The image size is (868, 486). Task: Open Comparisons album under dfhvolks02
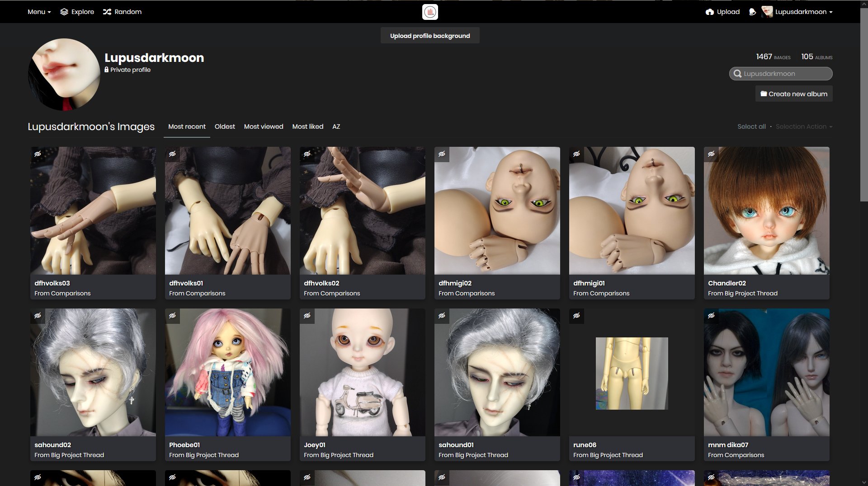(x=340, y=294)
